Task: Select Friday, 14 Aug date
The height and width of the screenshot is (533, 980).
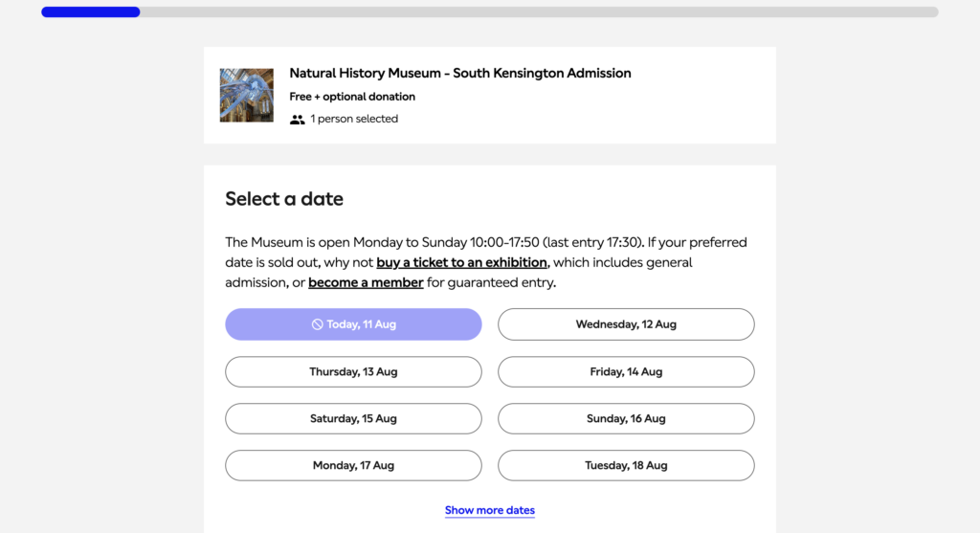Action: click(626, 372)
